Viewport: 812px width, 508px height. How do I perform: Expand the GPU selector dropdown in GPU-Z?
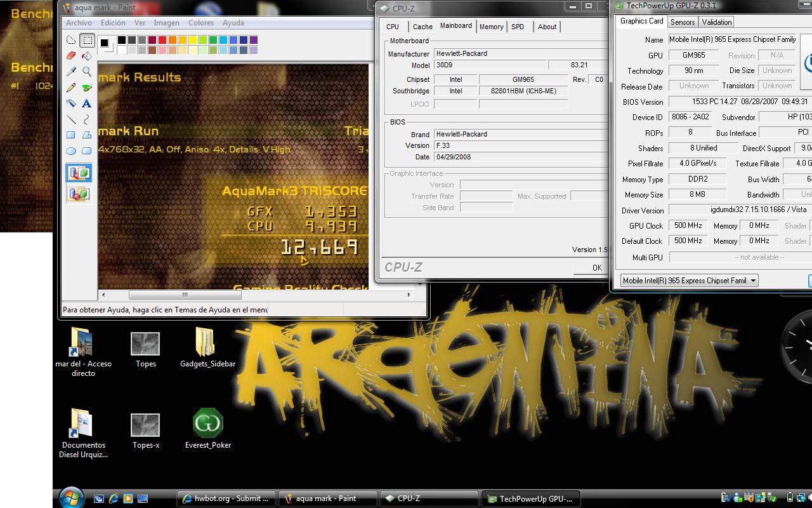pos(753,281)
